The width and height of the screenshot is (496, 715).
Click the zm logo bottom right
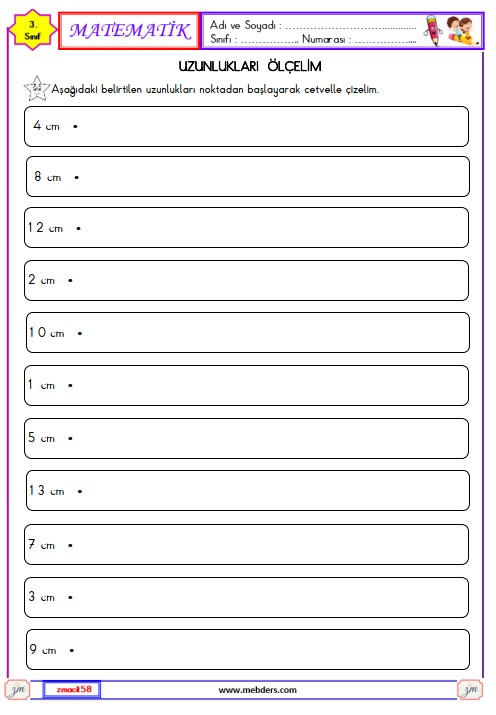pyautogui.click(x=470, y=689)
